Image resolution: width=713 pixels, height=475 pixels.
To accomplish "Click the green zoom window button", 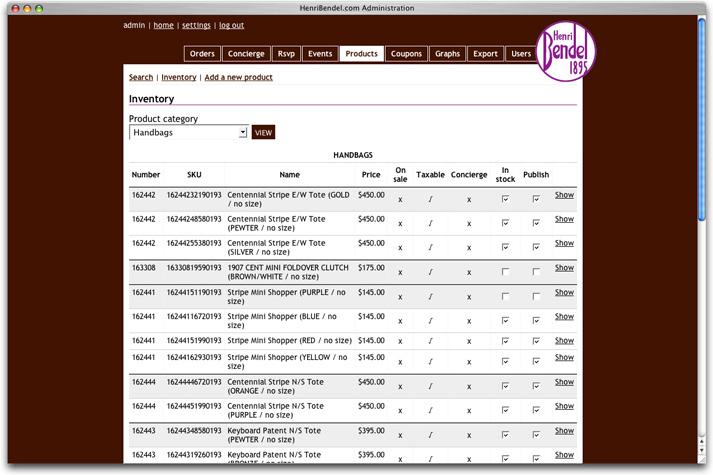I will [41, 7].
